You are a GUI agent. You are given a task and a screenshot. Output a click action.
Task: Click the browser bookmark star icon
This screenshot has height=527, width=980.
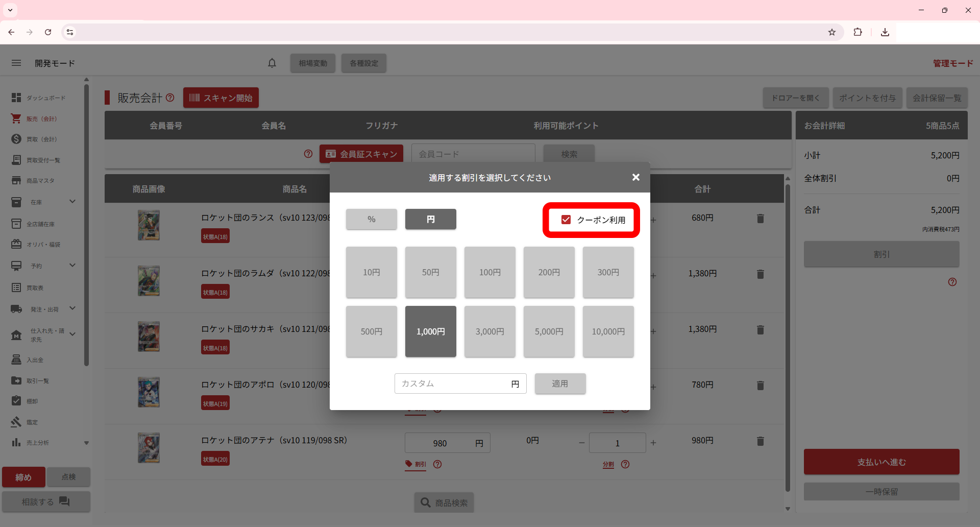[832, 32]
